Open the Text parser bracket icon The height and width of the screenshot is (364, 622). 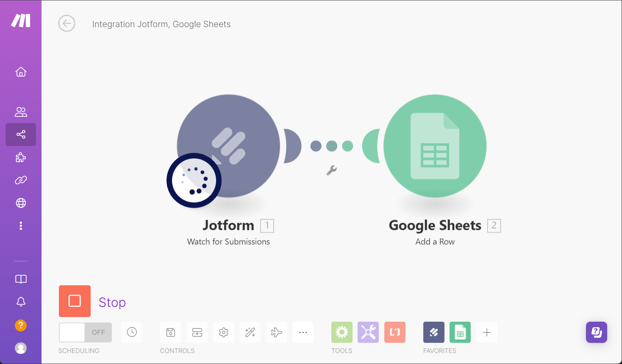click(x=395, y=332)
